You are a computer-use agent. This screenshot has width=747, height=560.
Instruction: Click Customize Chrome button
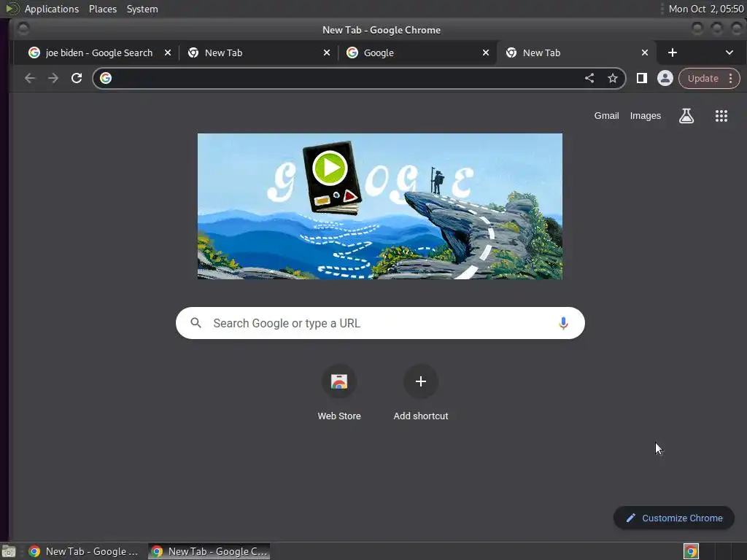click(x=673, y=518)
